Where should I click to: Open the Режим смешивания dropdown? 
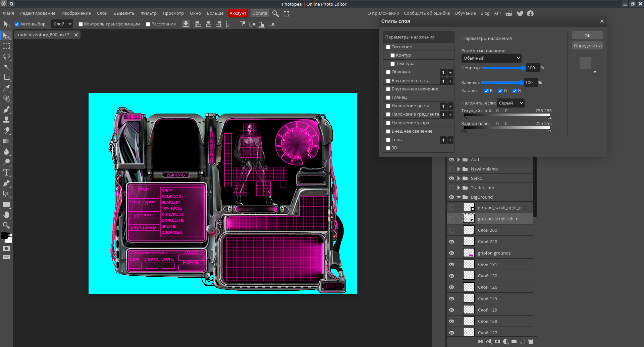[491, 58]
